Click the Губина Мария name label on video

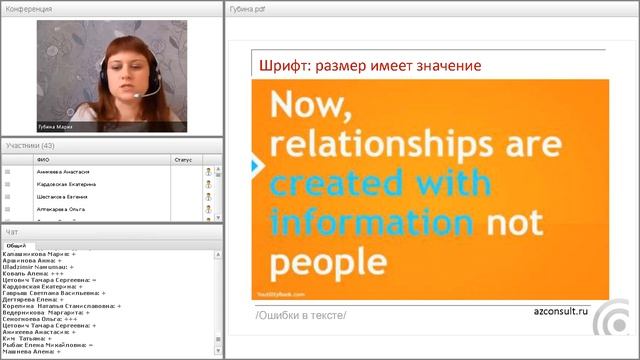click(56, 127)
